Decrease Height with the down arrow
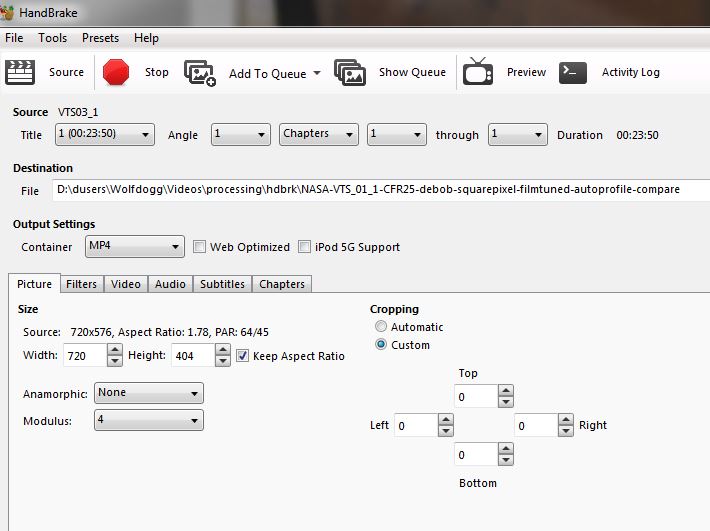The image size is (710, 531). coord(223,361)
